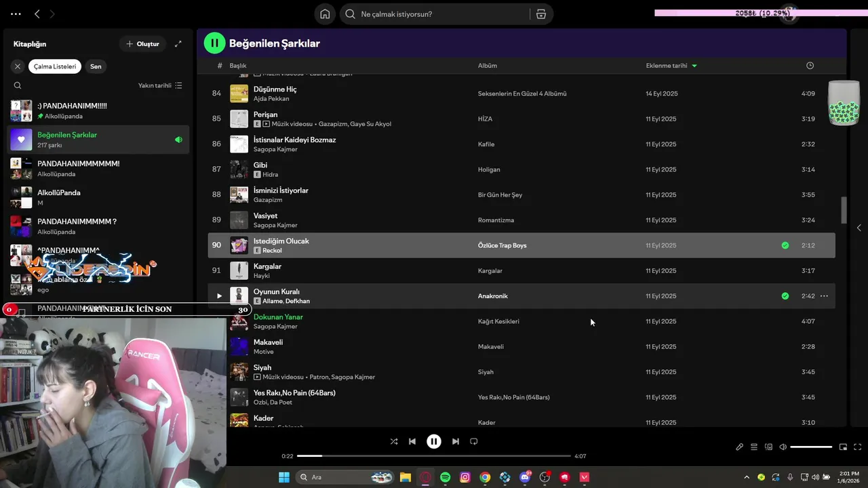The width and height of the screenshot is (868, 488).
Task: Open the album link Kağıt Kesikleri
Action: (x=498, y=321)
